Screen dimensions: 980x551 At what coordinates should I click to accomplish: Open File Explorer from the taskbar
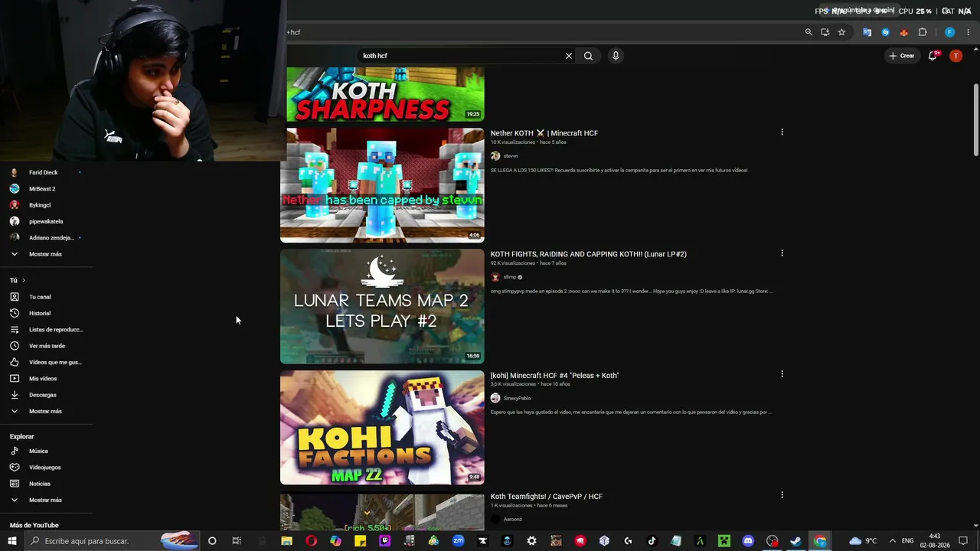[286, 541]
